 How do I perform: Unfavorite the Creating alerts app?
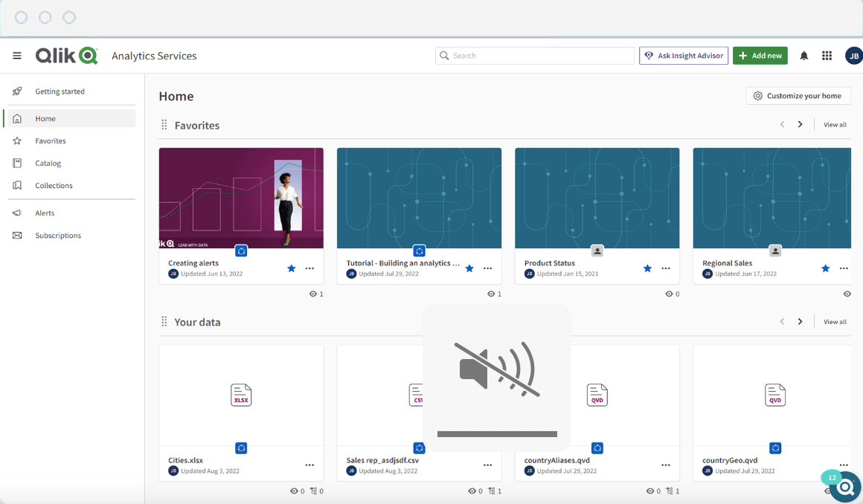pyautogui.click(x=291, y=268)
